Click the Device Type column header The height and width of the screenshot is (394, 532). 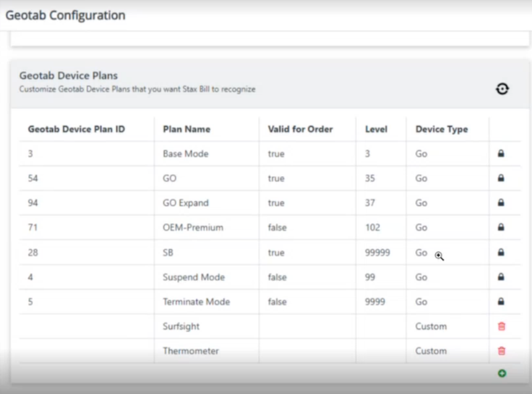click(x=442, y=129)
